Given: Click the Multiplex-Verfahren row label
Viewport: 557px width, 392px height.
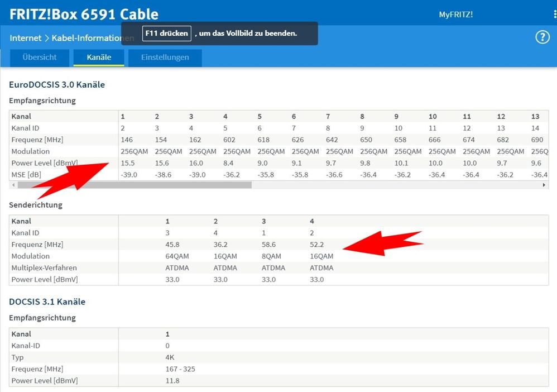Looking at the screenshot, I should point(44,268).
